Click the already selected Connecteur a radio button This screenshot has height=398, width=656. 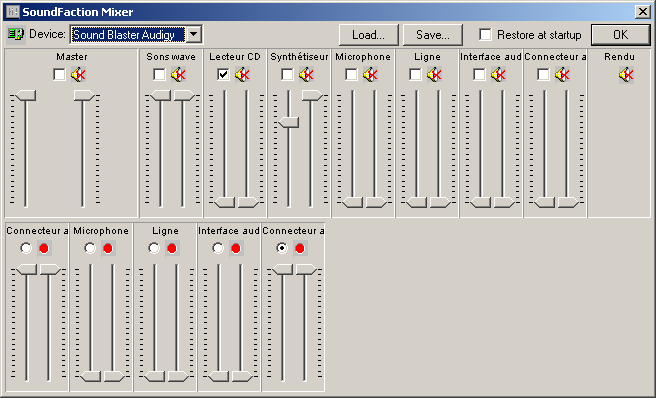pos(282,249)
